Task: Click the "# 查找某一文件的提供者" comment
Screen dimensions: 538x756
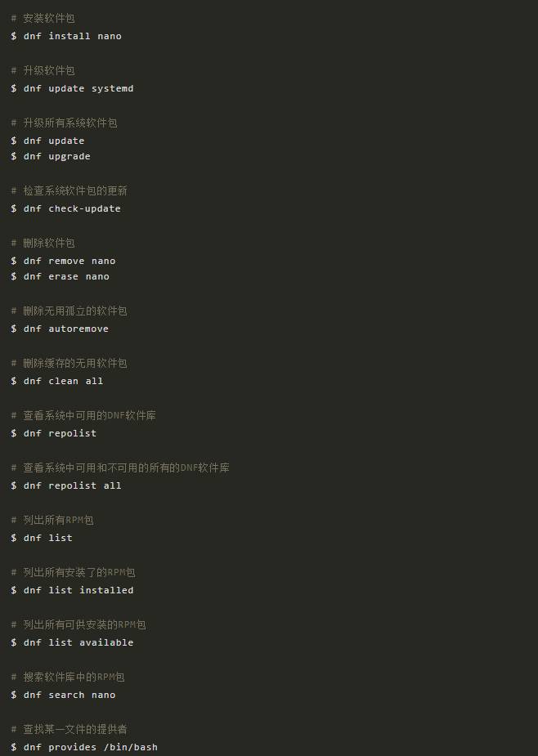Action: point(69,729)
